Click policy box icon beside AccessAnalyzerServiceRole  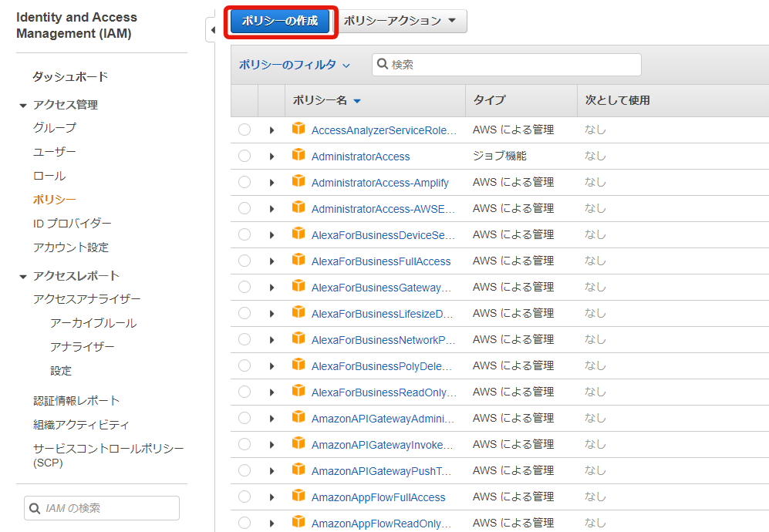tap(298, 128)
